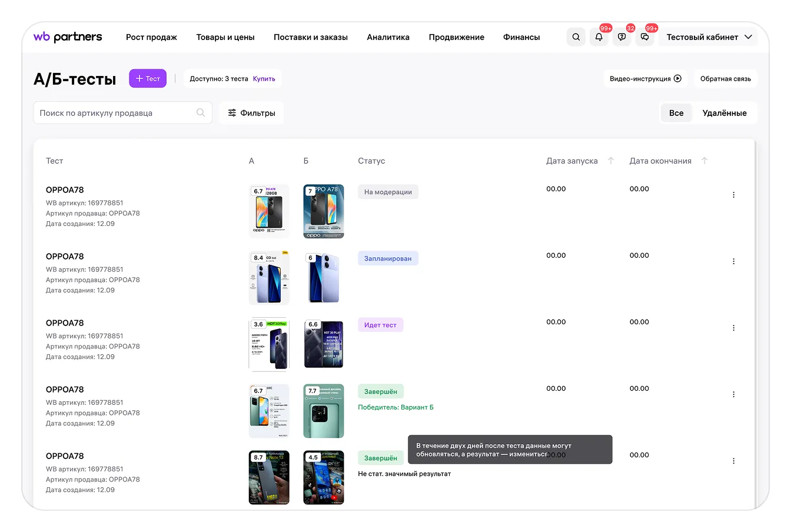Click the magnifier icon in the article search field
This screenshot has height=532, width=791.
pyautogui.click(x=201, y=113)
